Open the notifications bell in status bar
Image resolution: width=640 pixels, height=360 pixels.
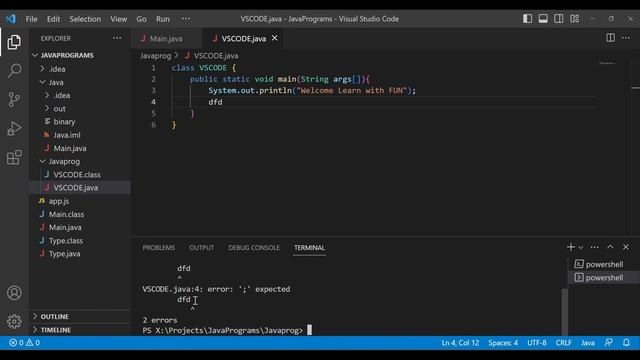pyautogui.click(x=626, y=343)
